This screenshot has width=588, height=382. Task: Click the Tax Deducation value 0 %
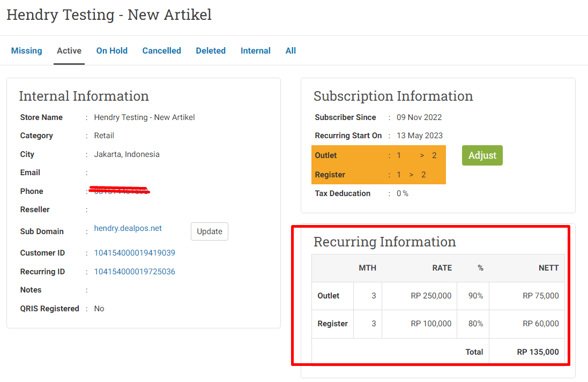(x=403, y=193)
